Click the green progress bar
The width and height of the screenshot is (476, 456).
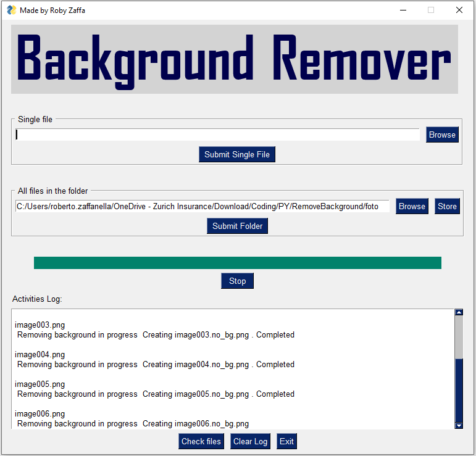tap(238, 263)
